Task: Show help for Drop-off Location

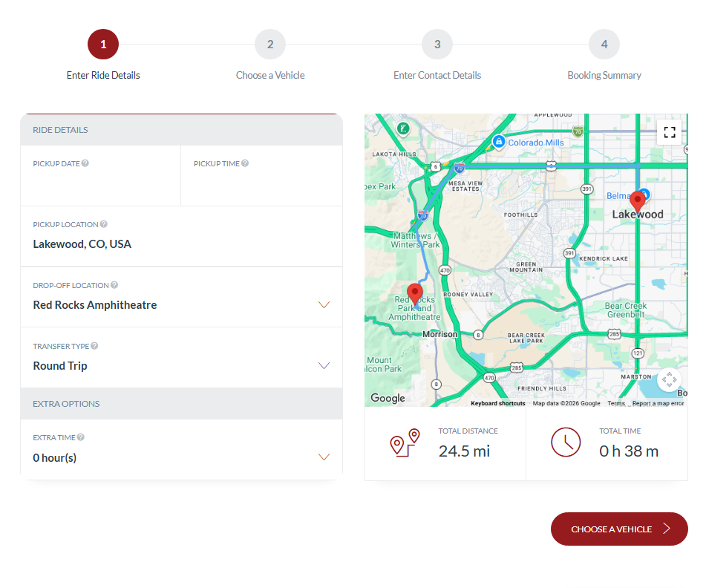Action: [114, 284]
